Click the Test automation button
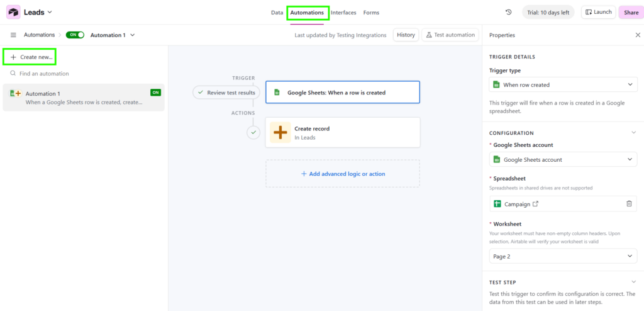Screen dimensions: 644x311 click(449, 35)
